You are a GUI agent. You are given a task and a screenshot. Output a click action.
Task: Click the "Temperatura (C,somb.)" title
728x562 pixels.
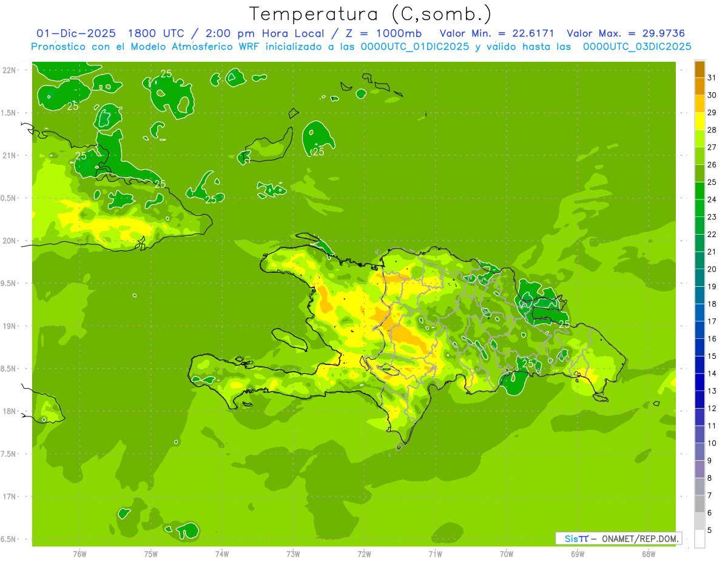click(x=370, y=14)
